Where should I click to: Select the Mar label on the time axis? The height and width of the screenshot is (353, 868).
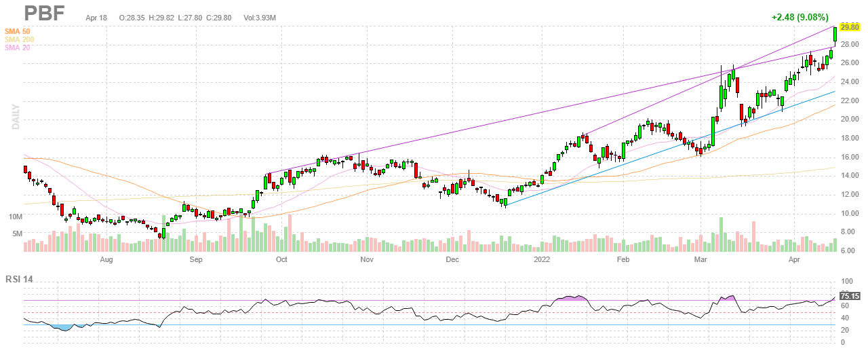[x=700, y=259]
